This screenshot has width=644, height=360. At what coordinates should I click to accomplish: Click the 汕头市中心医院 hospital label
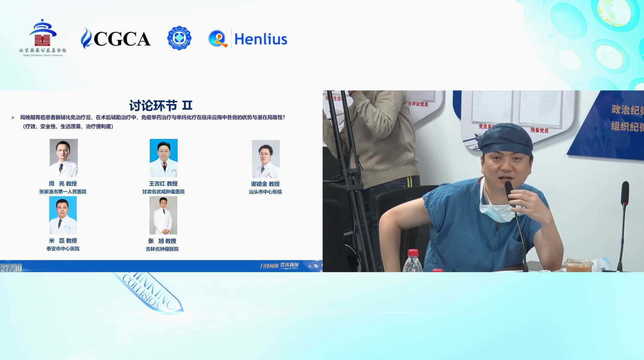[x=265, y=192]
